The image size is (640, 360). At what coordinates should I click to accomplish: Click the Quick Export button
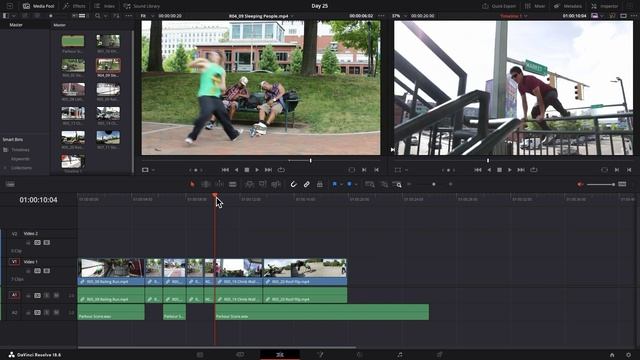(x=499, y=6)
